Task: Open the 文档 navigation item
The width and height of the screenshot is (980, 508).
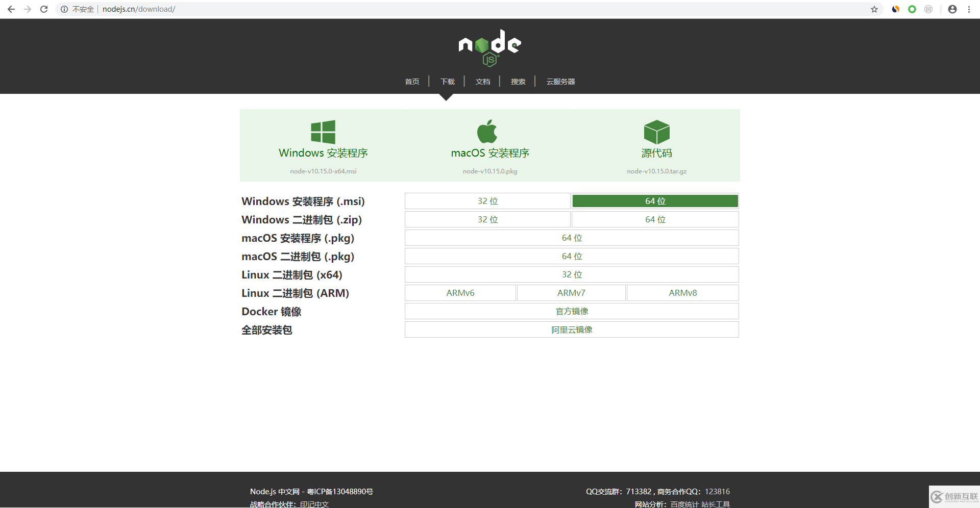Action: pyautogui.click(x=483, y=82)
